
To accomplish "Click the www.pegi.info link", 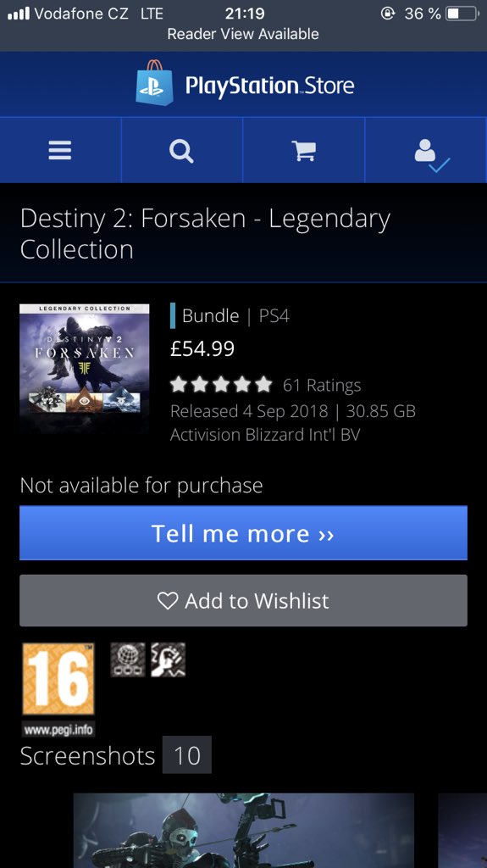I will pyautogui.click(x=58, y=728).
